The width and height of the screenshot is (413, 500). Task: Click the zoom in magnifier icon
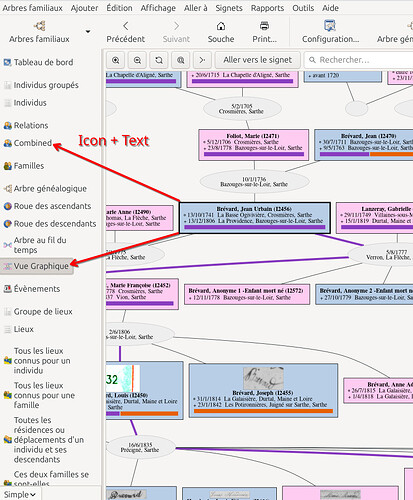click(x=116, y=60)
